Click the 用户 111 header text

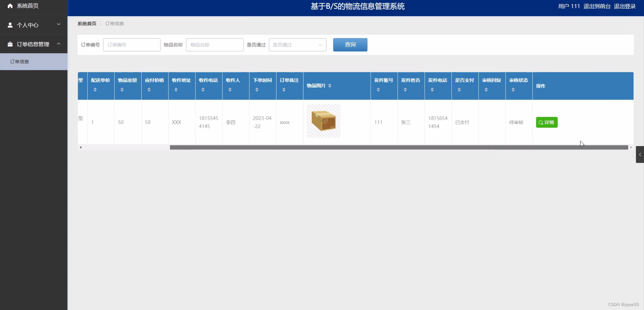[x=569, y=6]
